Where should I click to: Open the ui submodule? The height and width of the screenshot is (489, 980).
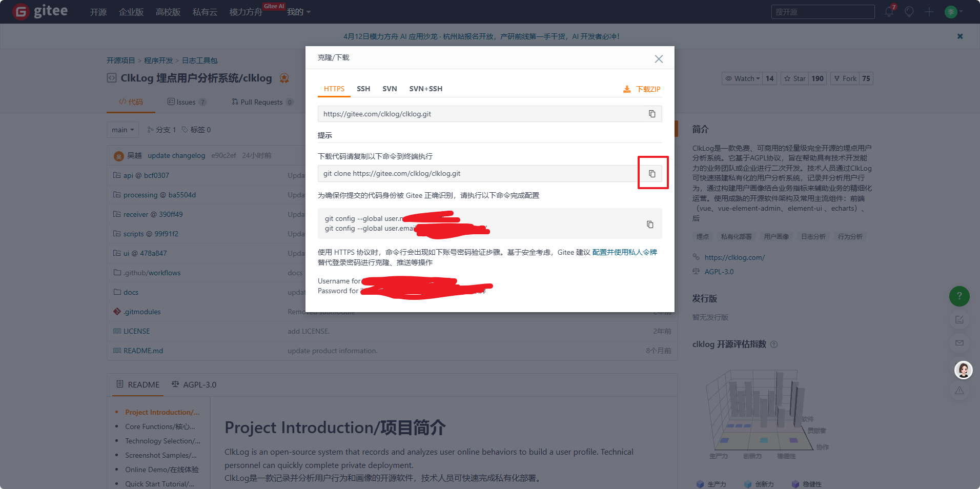(x=145, y=253)
